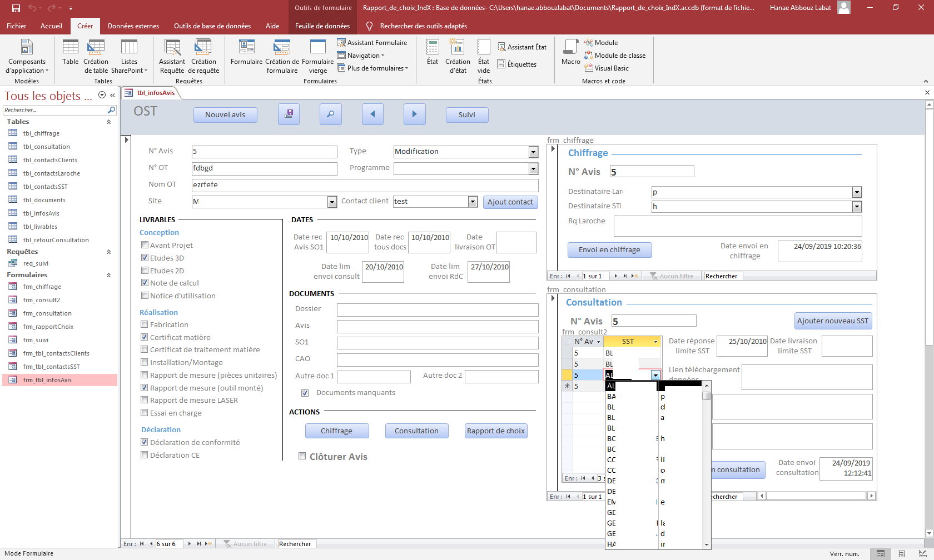The image size is (934, 560).
Task: Click the previous record arrow button
Action: (372, 114)
